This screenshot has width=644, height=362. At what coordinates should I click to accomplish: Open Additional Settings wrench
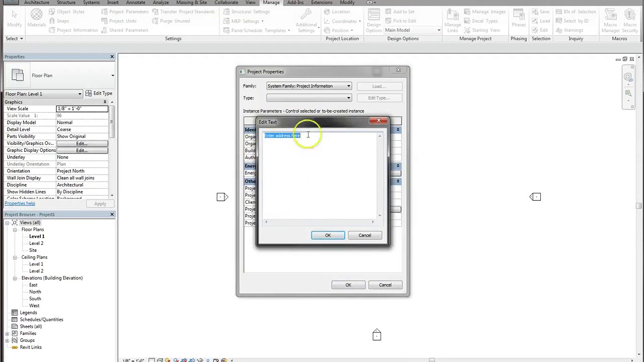click(306, 20)
